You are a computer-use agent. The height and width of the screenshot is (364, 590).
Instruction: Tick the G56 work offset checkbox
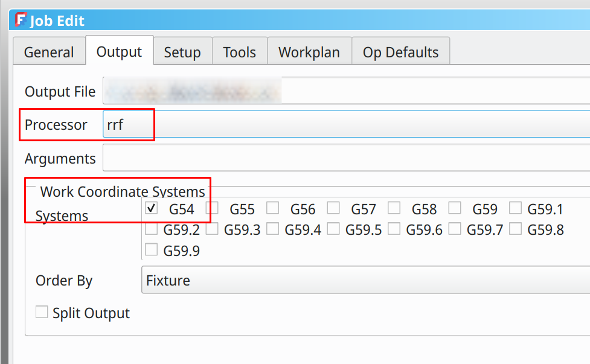[273, 209]
